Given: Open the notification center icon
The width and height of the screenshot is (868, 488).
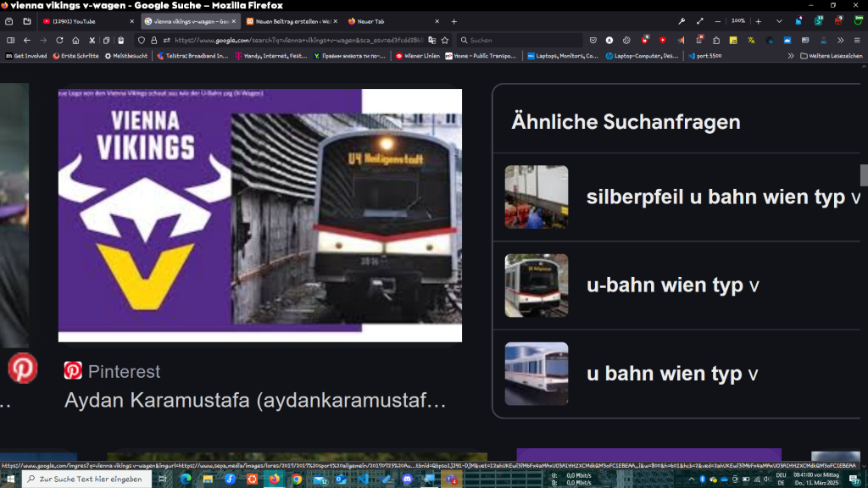Looking at the screenshot, I should click(856, 480).
